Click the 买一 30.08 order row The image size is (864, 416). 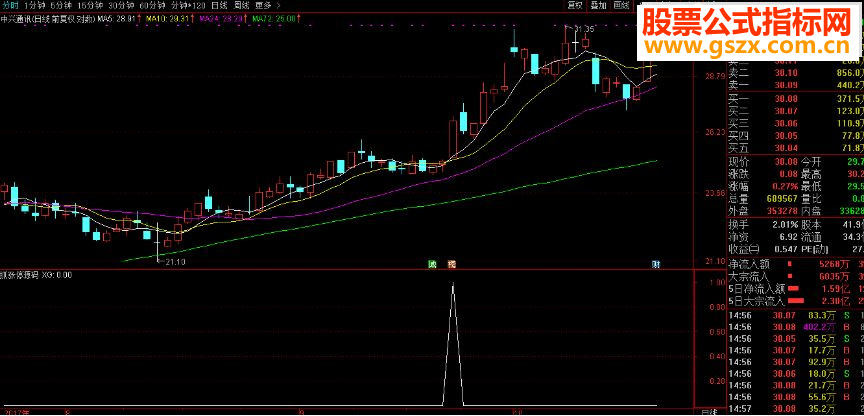796,99
